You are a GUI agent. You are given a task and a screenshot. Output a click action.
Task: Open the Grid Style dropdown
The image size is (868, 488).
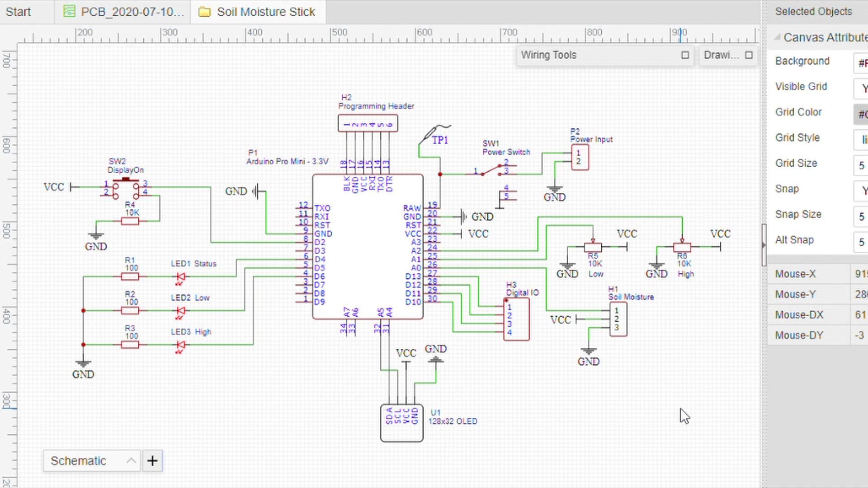coord(860,140)
